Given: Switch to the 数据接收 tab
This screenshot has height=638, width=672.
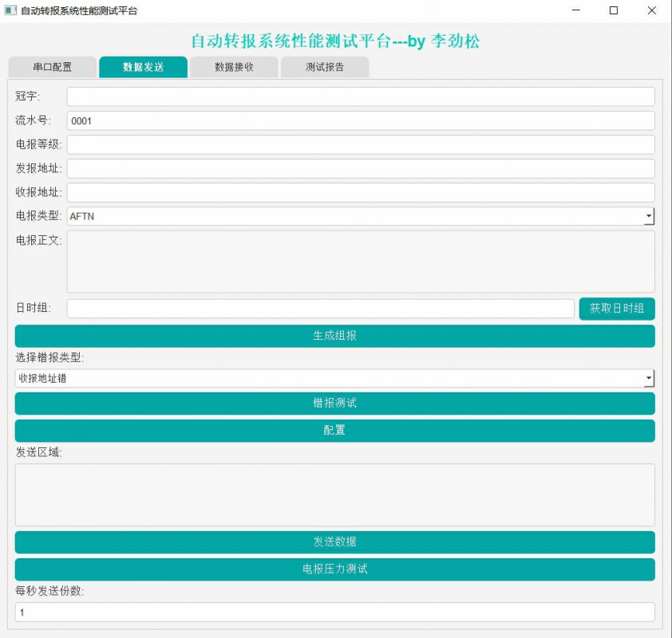Looking at the screenshot, I should coord(232,67).
